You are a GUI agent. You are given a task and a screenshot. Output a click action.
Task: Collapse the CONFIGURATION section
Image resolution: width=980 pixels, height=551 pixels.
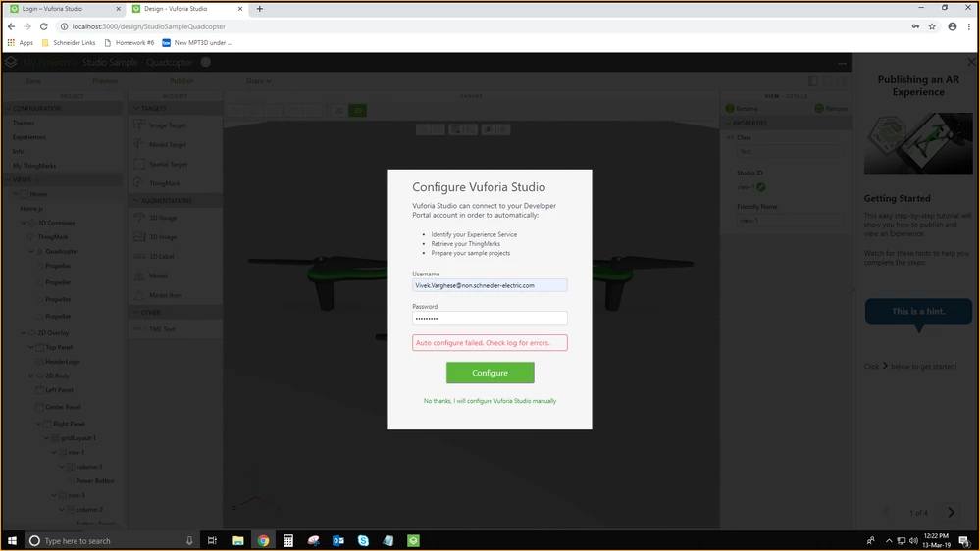point(9,108)
